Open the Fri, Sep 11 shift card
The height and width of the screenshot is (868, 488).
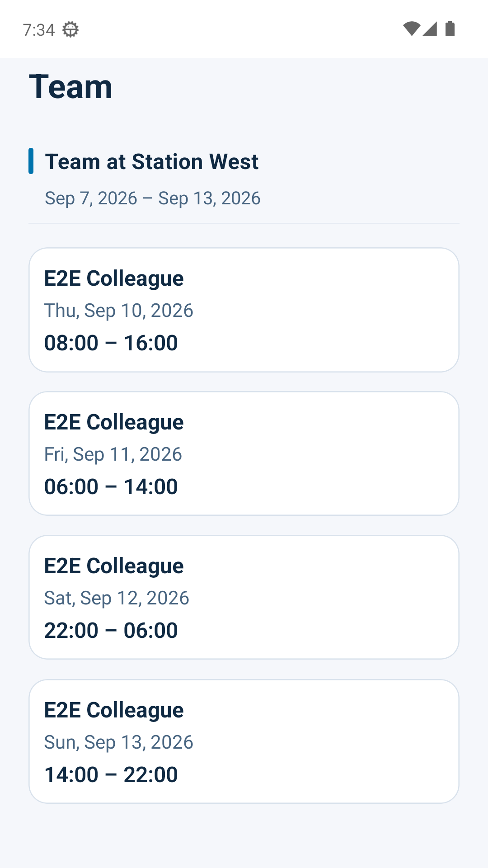pyautogui.click(x=244, y=453)
